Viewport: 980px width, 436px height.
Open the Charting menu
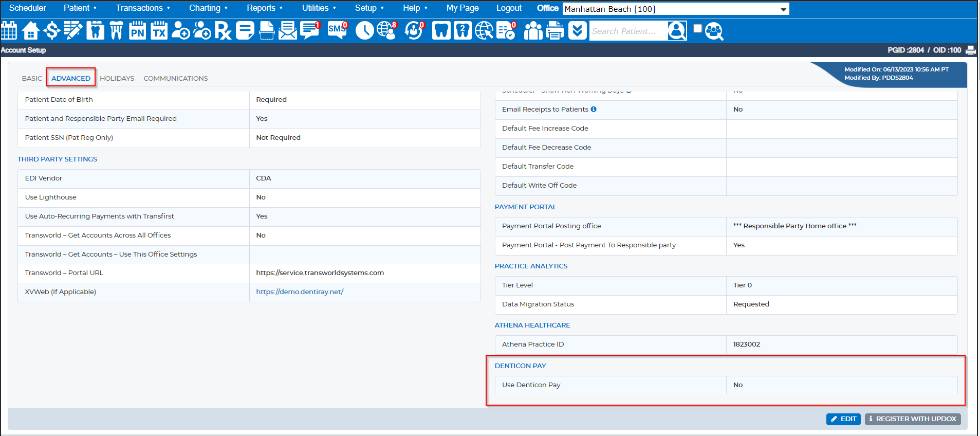click(x=208, y=8)
